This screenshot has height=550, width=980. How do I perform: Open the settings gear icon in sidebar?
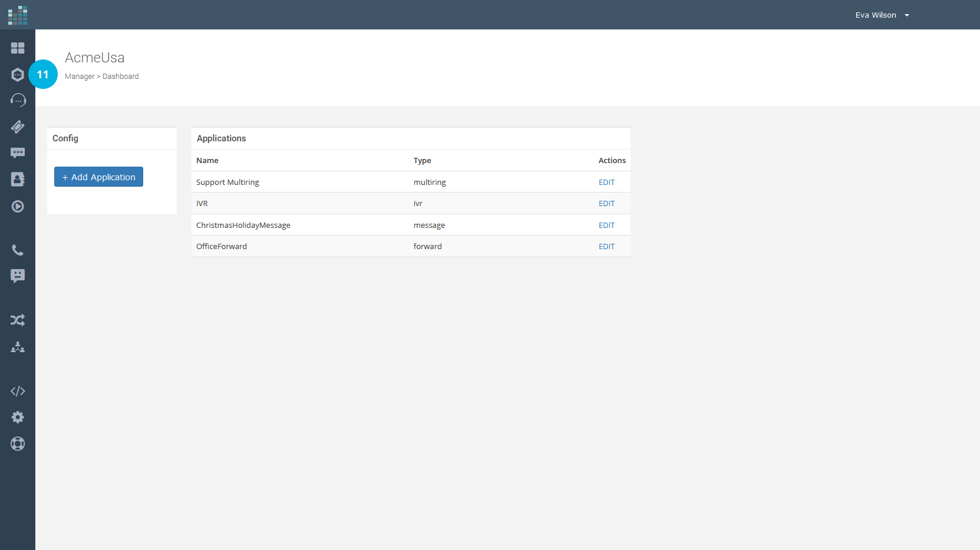(x=18, y=417)
